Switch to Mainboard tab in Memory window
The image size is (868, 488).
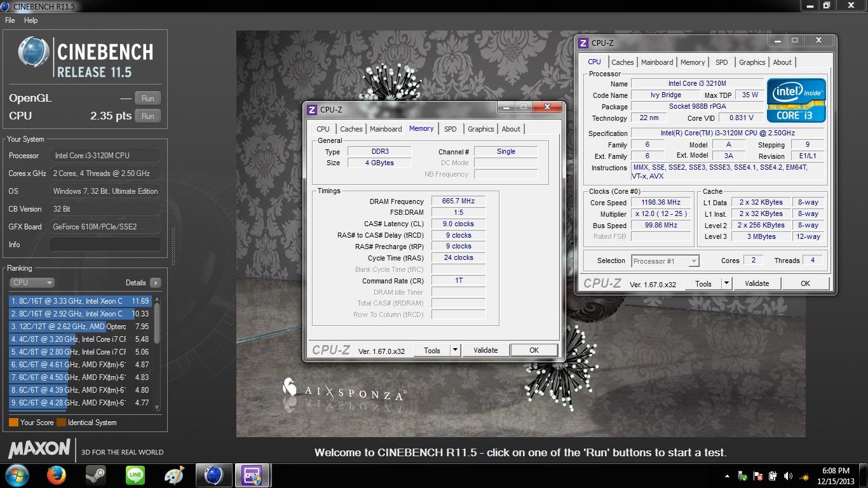point(386,129)
